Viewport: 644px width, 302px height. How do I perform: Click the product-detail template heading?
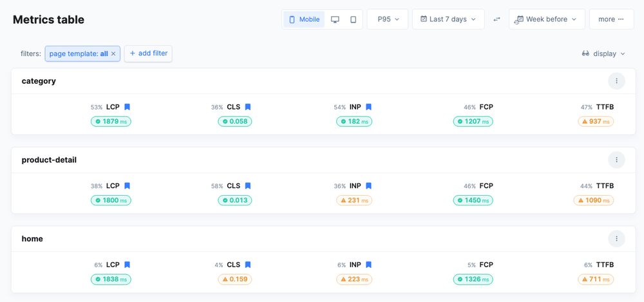tap(49, 160)
